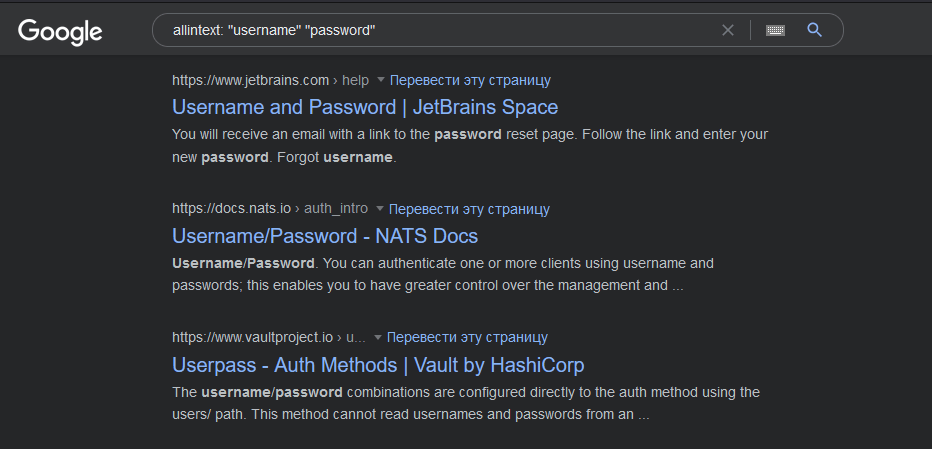Translate the Vault by HashiCorp result page

(x=467, y=338)
